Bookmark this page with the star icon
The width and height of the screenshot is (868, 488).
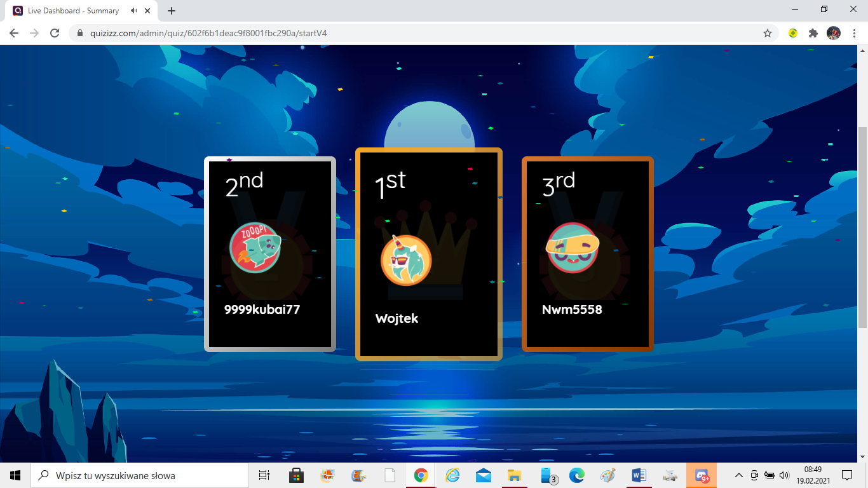click(768, 33)
